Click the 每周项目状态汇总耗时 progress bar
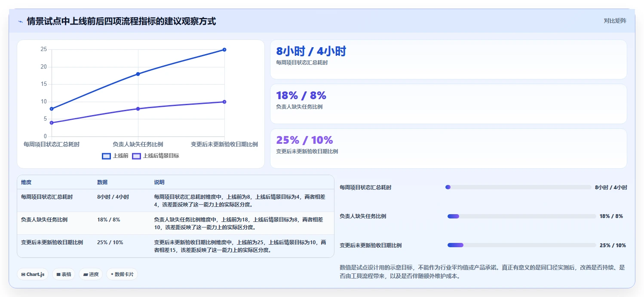Viewport: 644px width, 297px height. 518,187
